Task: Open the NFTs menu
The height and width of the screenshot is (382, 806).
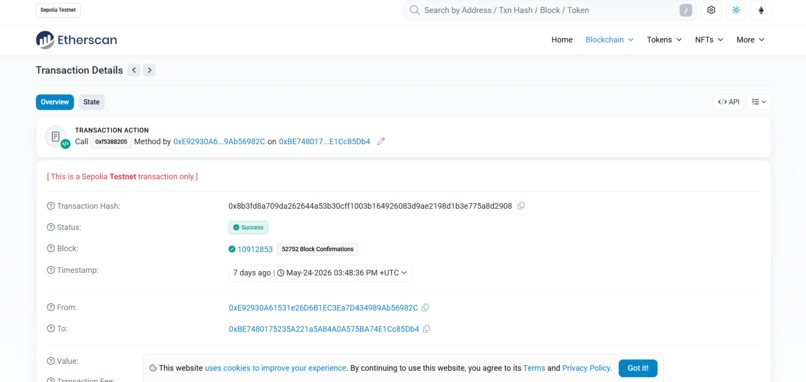Action: click(x=709, y=40)
